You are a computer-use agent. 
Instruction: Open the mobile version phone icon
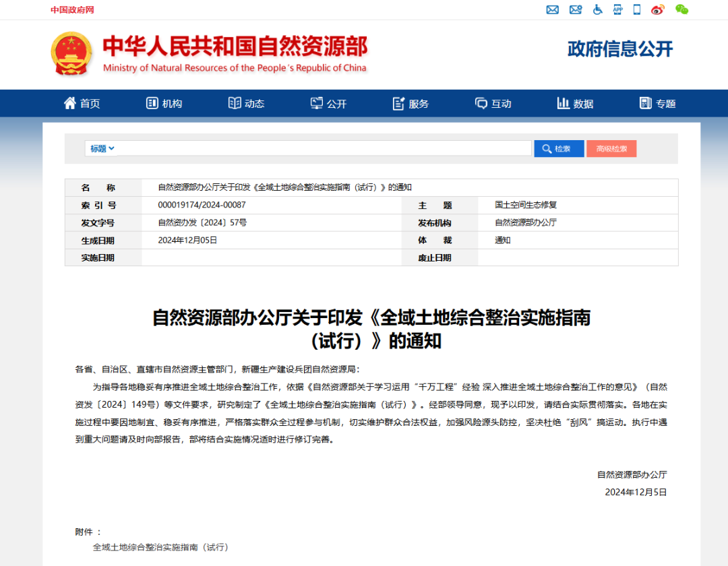coord(637,9)
